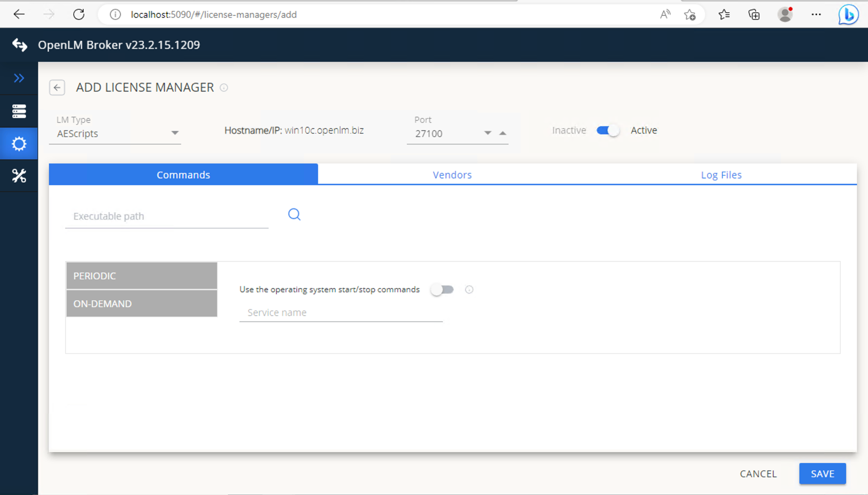Click the gear settings sidebar icon
Viewport: 868px width, 495px height.
(19, 144)
